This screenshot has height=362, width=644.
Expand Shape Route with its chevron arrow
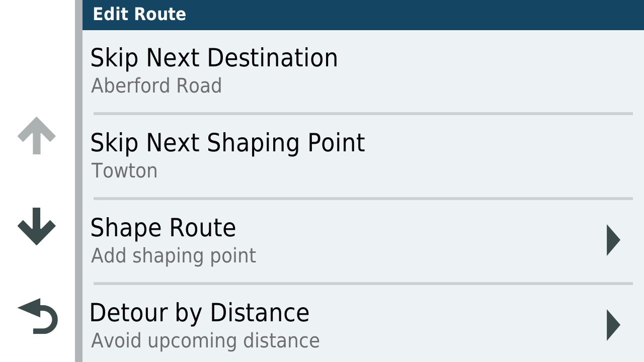613,240
